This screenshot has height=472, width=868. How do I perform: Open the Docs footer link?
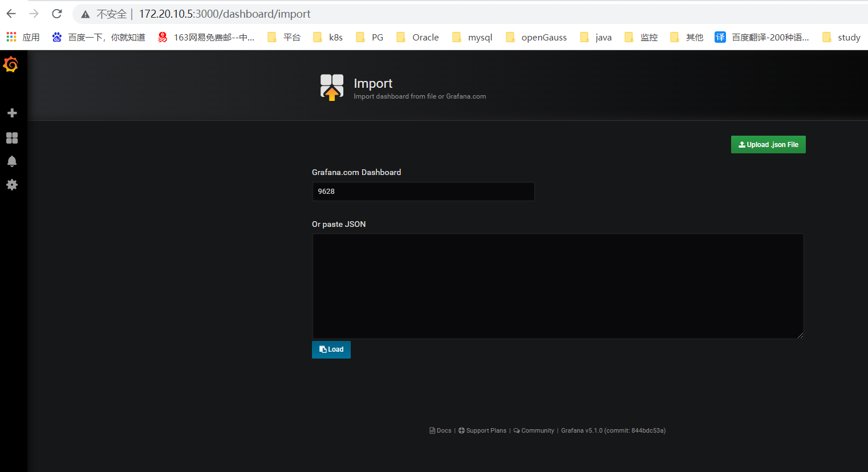(440, 430)
